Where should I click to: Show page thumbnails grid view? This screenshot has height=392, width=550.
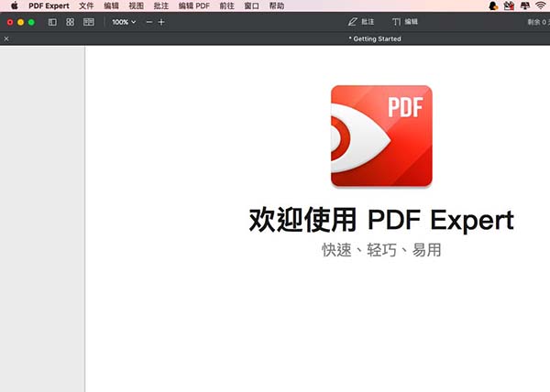pos(71,22)
